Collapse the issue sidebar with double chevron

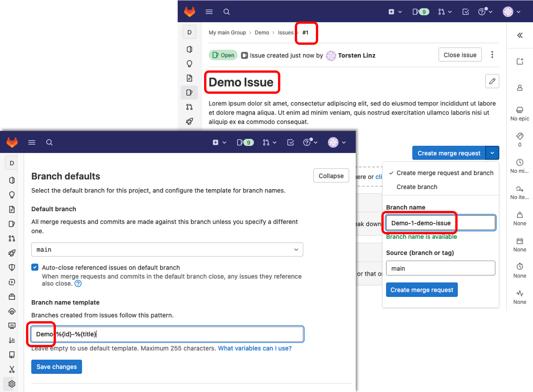point(520,35)
